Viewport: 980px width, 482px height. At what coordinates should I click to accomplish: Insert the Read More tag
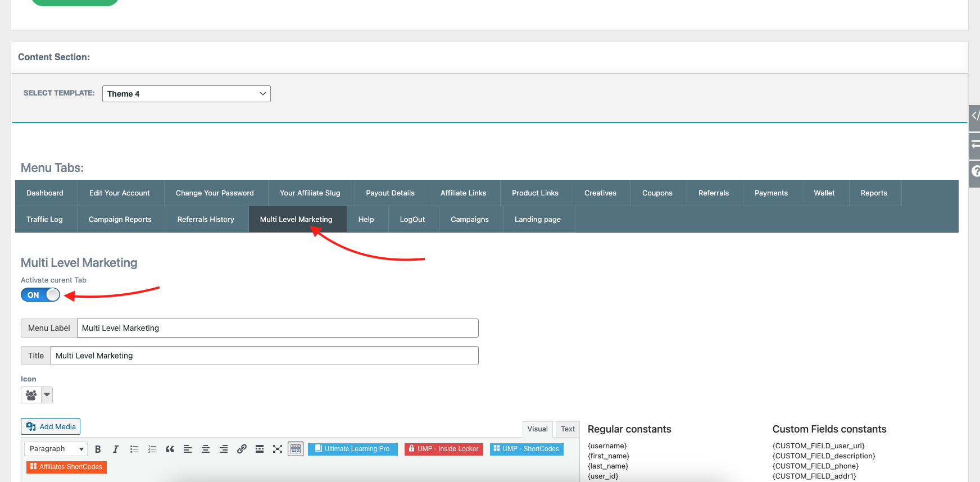pyautogui.click(x=260, y=449)
